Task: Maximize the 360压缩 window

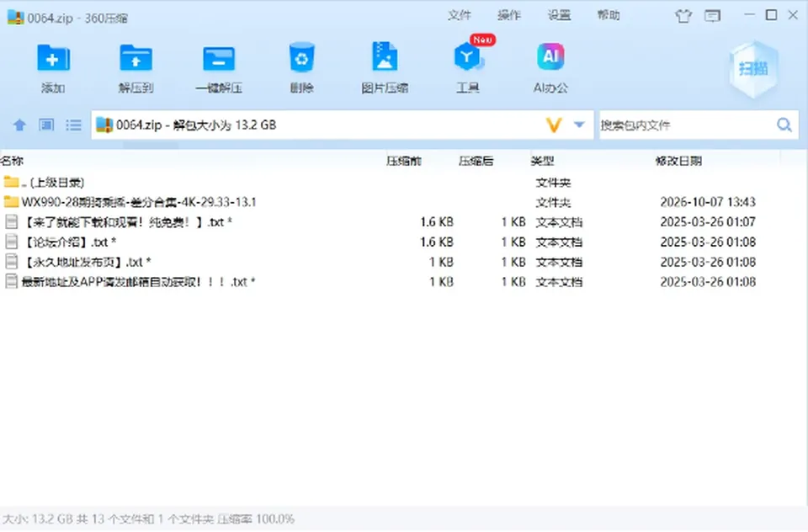Action: (772, 15)
